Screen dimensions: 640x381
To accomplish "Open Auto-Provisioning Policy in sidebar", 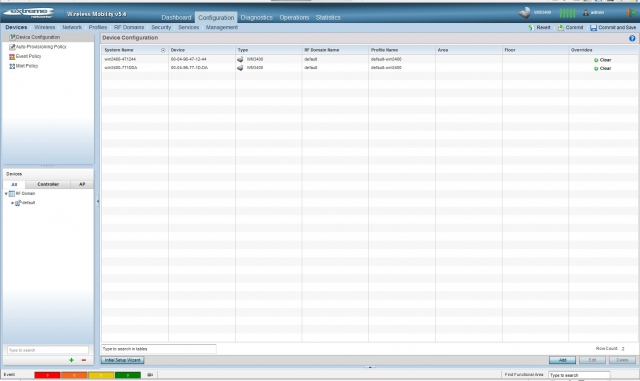I will (x=41, y=47).
